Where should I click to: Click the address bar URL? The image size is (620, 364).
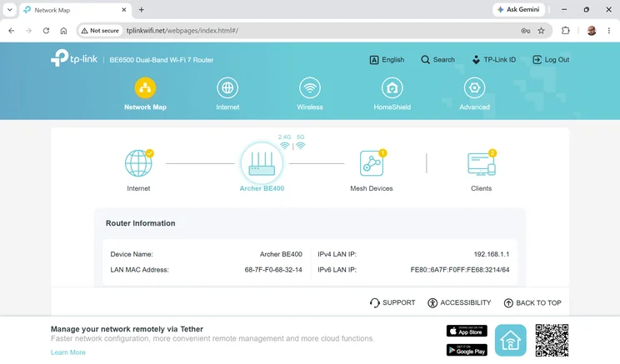(182, 31)
